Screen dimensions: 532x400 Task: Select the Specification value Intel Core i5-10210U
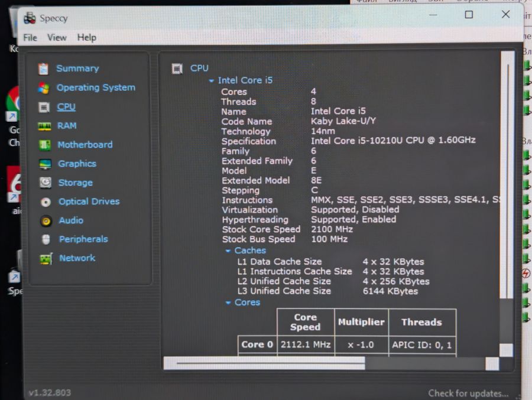point(393,141)
